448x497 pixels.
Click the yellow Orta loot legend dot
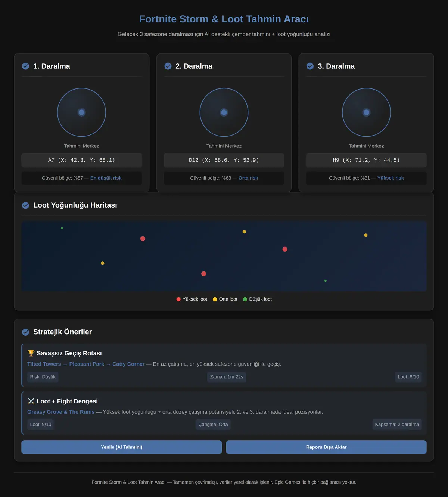point(215,299)
